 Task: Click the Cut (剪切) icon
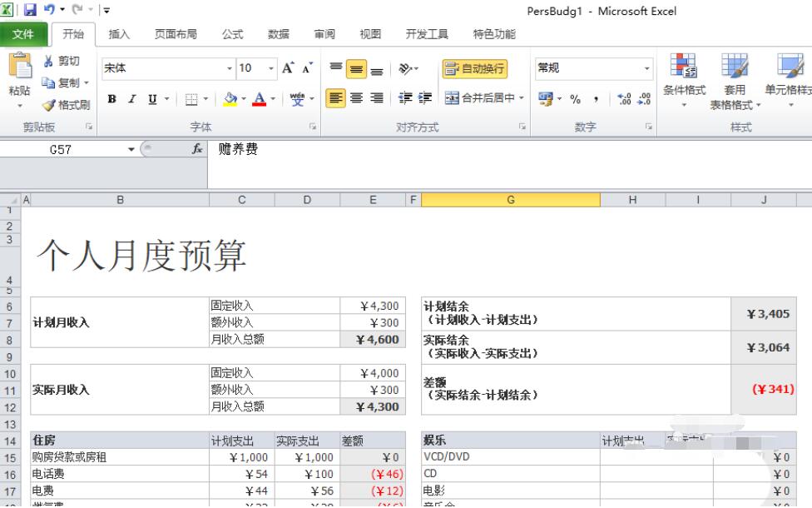[61, 61]
